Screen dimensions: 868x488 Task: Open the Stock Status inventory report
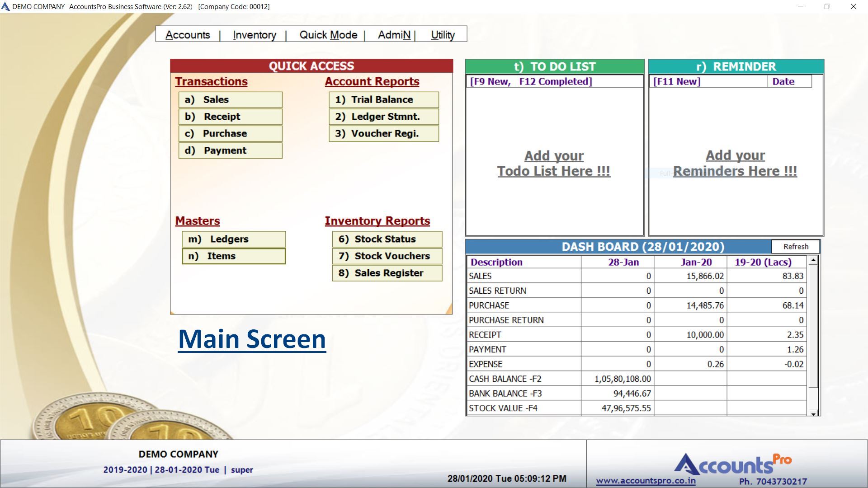pos(387,239)
